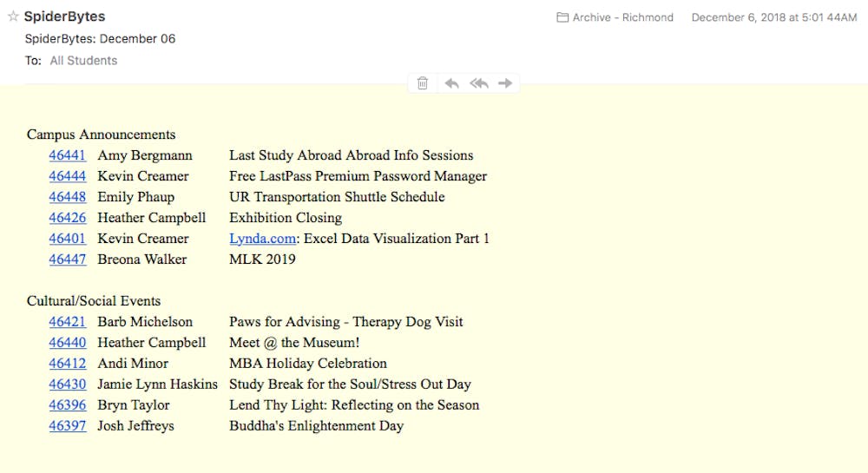Open the Lynda.com hyperlink
The image size is (868, 473).
point(262,239)
